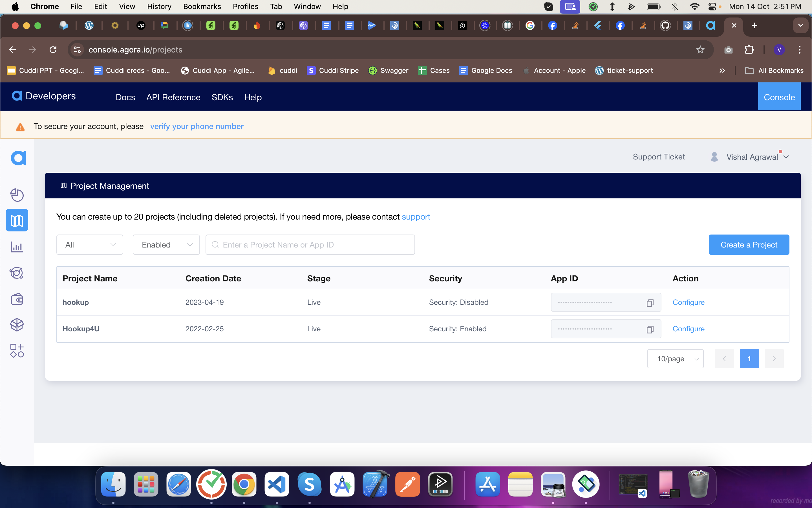Click the hookup project name
This screenshot has height=508, width=812.
pyautogui.click(x=76, y=302)
